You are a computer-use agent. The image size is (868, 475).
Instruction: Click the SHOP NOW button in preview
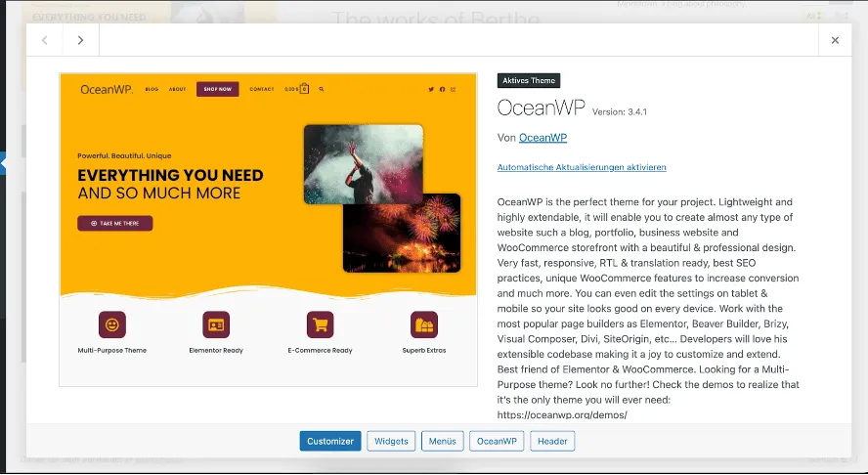click(217, 89)
